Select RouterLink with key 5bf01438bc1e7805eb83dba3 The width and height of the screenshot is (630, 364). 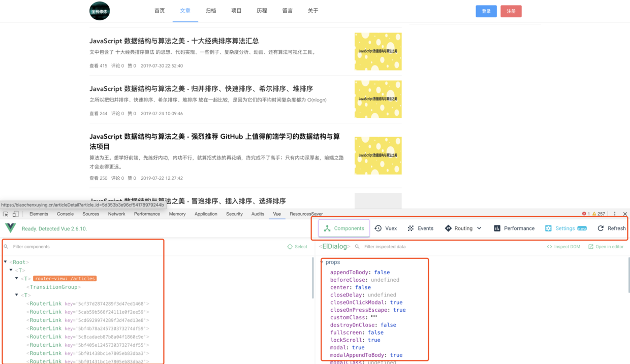tap(88, 353)
